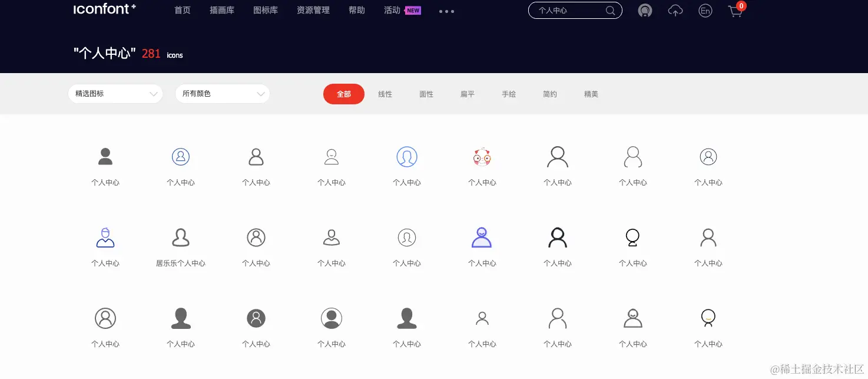Select the 全部 style filter

coord(343,94)
